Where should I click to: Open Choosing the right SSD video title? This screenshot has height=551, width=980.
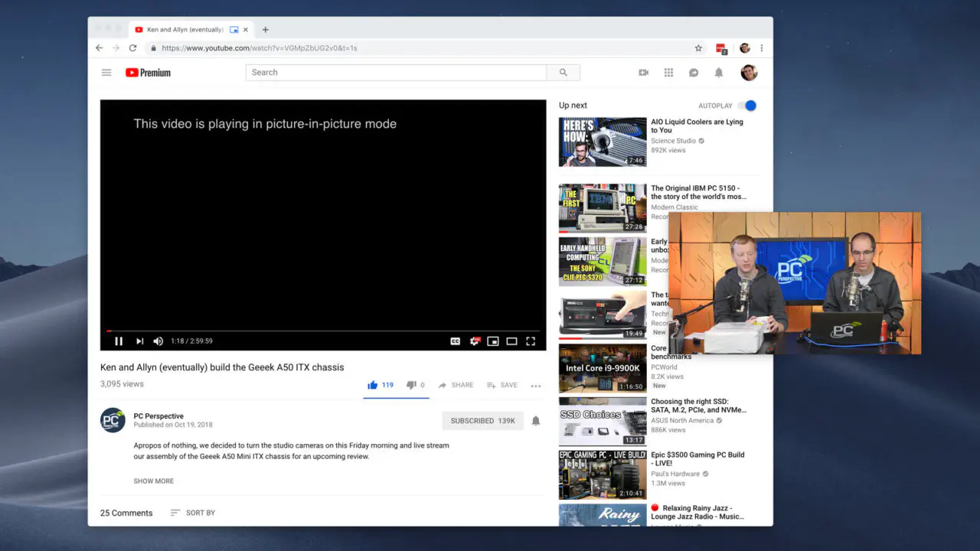coord(698,406)
